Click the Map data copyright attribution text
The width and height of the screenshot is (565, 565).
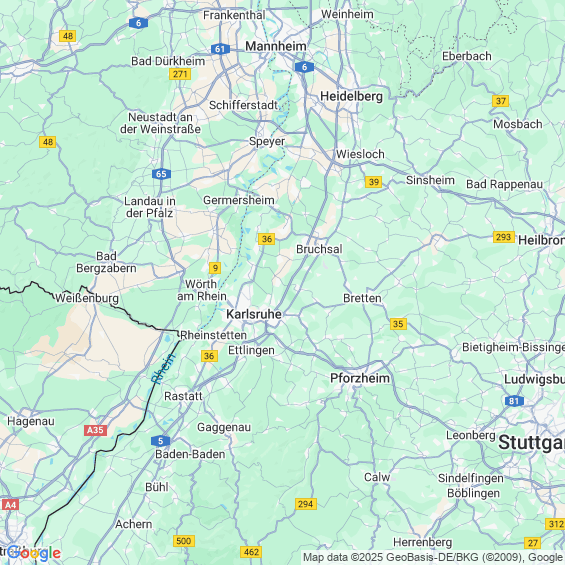[x=433, y=557]
